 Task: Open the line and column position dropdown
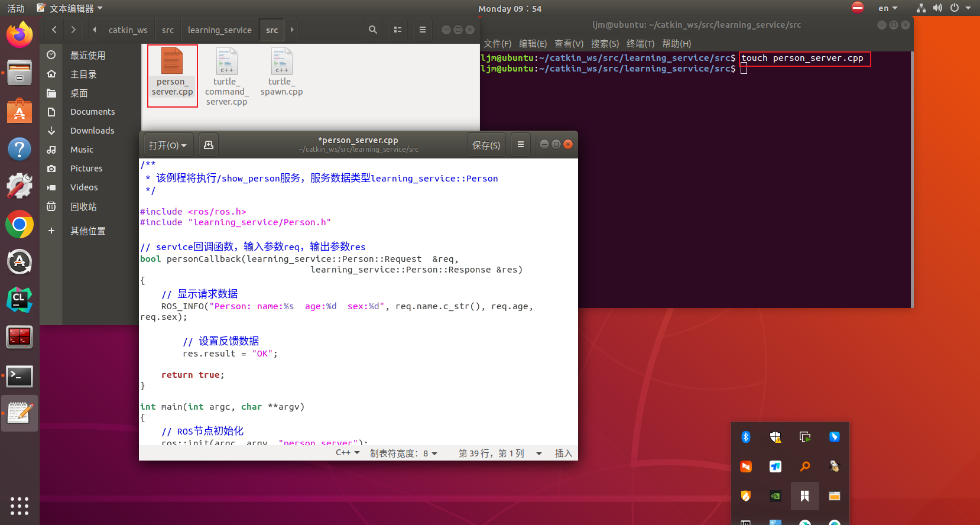(500, 453)
